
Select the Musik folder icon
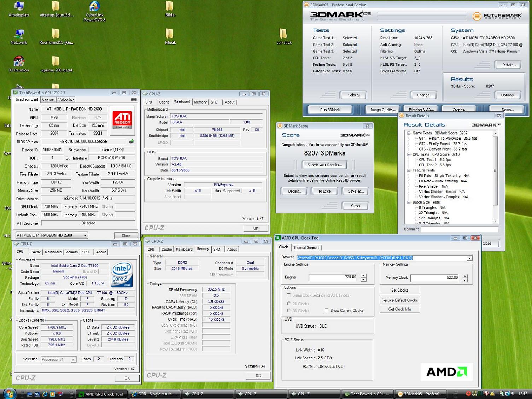[x=170, y=37]
